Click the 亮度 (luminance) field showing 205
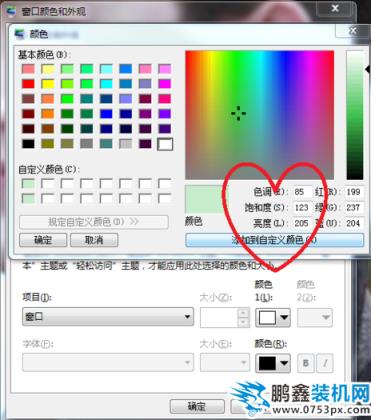 [302, 223]
